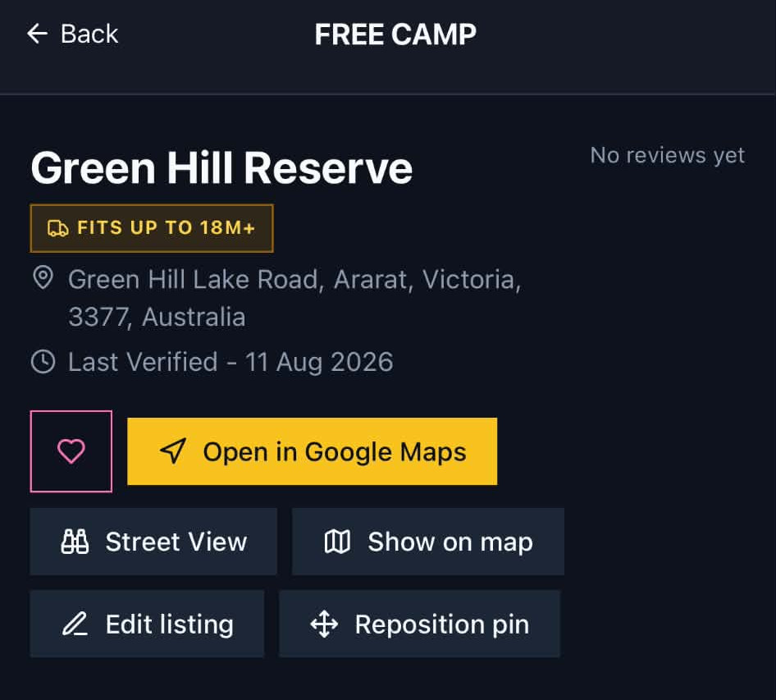Screen dimensions: 776x700
Task: Click the clock icon beside Last Verified
Action: point(43,361)
